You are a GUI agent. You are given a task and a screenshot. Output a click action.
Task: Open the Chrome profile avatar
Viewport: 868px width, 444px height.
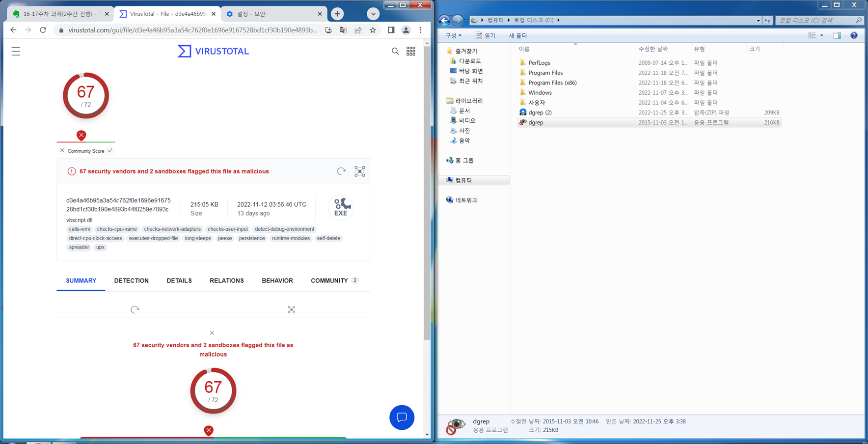click(406, 30)
